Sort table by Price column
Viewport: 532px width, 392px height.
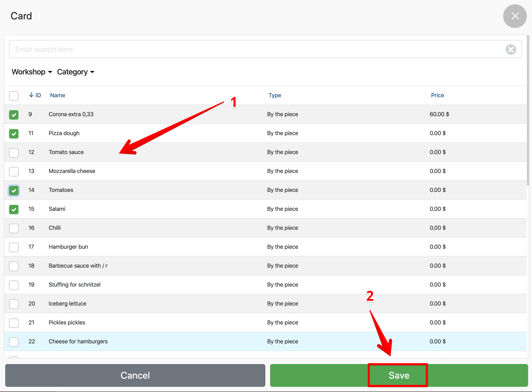[437, 95]
